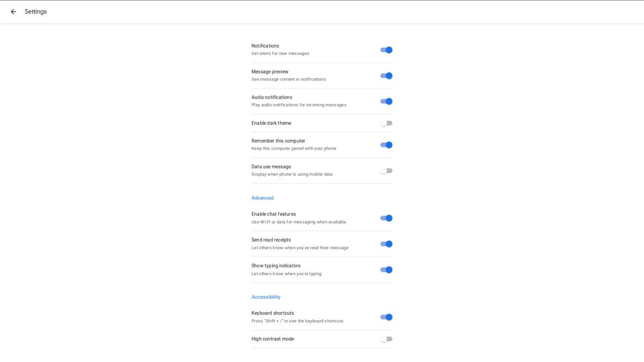Turn off the Notifications toggle
The image size is (644, 362).
(386, 50)
